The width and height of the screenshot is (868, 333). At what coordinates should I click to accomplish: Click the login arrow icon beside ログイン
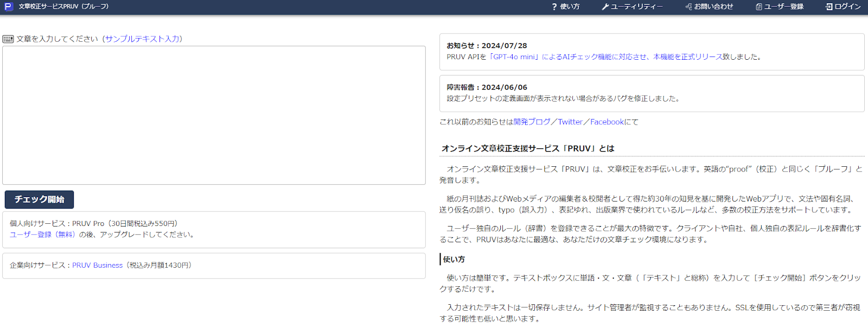829,7
